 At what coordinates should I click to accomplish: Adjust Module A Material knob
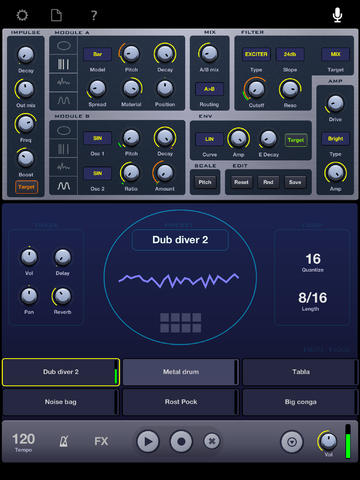[131, 89]
